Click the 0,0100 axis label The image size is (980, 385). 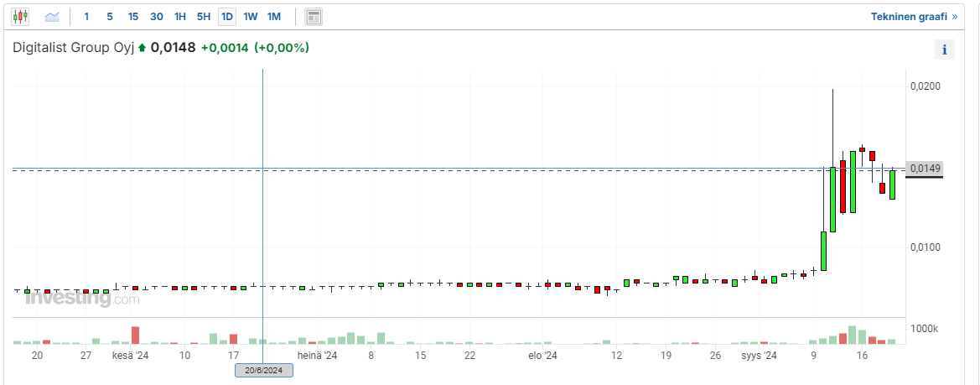coord(925,247)
